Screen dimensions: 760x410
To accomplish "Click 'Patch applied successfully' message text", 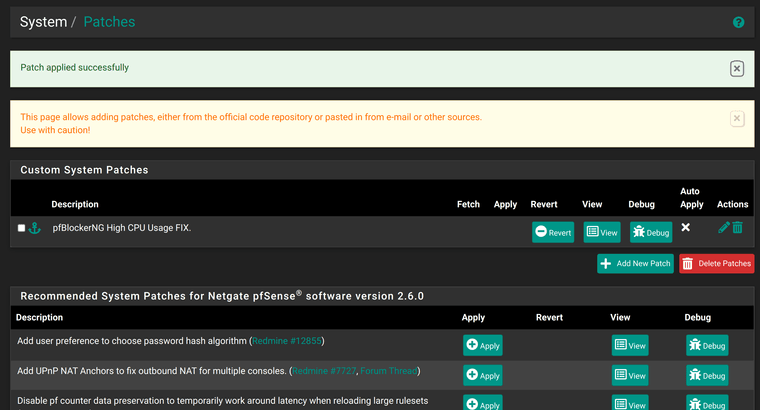I will [75, 67].
